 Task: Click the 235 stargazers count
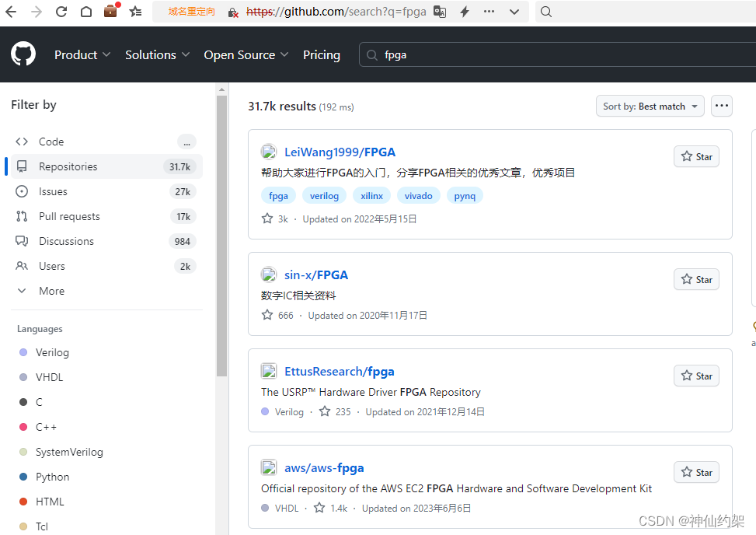click(x=335, y=412)
